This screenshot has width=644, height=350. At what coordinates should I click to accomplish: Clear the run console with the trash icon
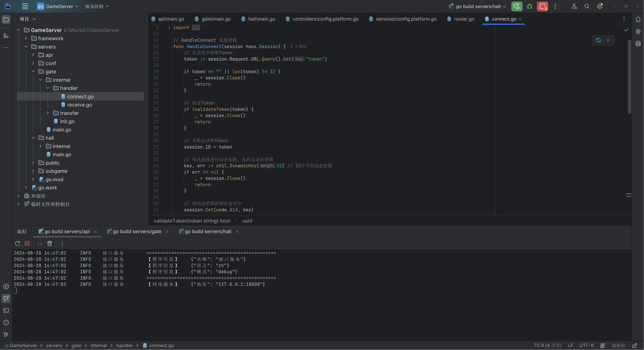coord(49,243)
